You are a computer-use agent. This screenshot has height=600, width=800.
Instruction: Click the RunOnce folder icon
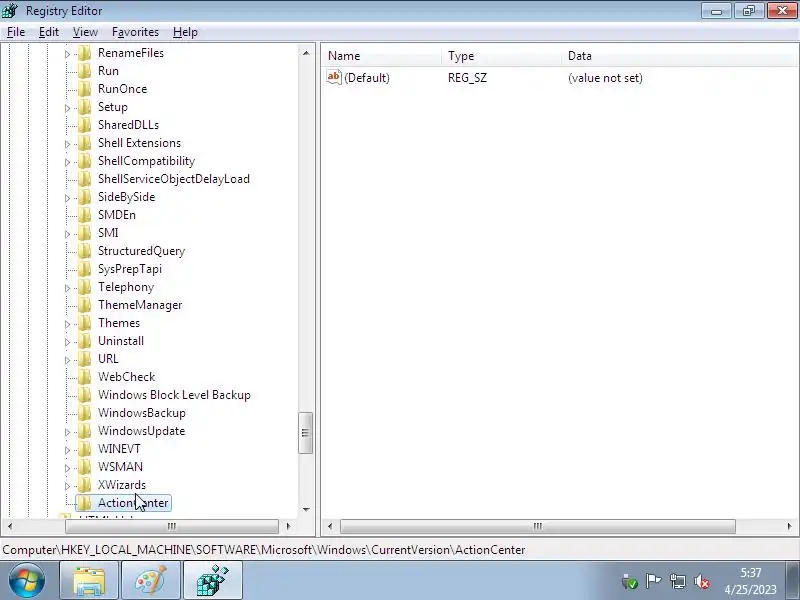[85, 89]
